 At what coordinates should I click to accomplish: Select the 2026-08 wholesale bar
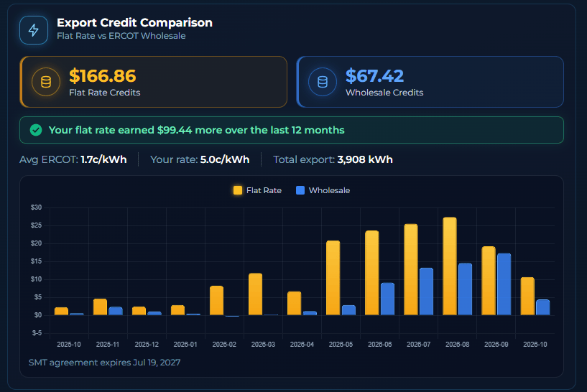pyautogui.click(x=466, y=289)
